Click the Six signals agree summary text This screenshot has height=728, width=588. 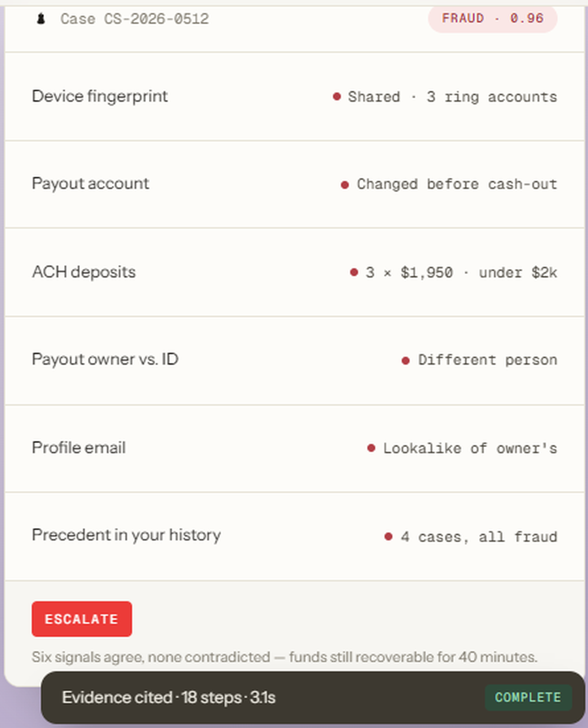click(x=285, y=657)
